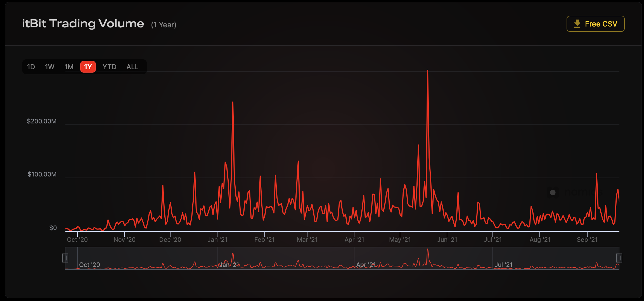Show ALL time trading volume
Screen dimensions: 644x301
[132, 67]
